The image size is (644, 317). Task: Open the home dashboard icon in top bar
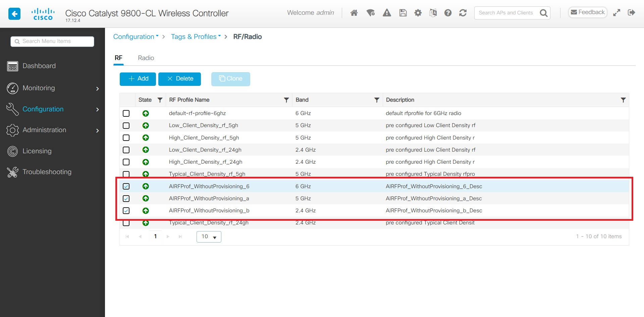tap(354, 13)
